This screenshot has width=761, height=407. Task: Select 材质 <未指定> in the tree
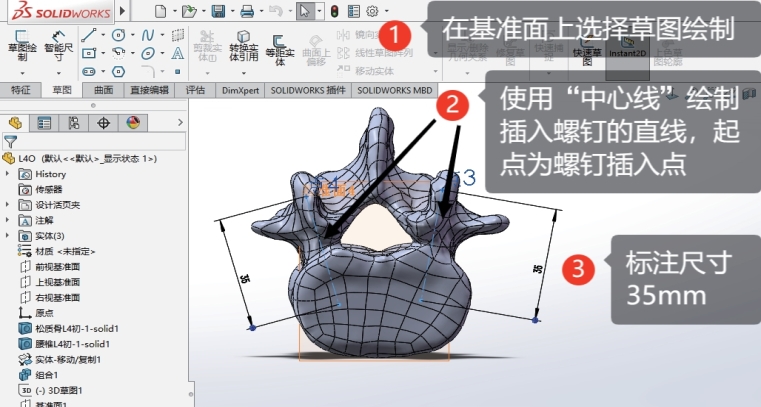pos(56,251)
